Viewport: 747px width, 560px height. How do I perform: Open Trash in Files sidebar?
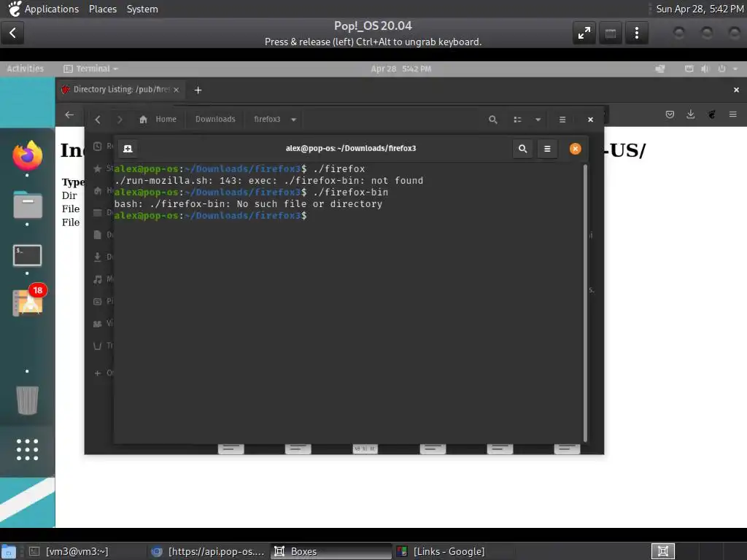tap(102, 346)
